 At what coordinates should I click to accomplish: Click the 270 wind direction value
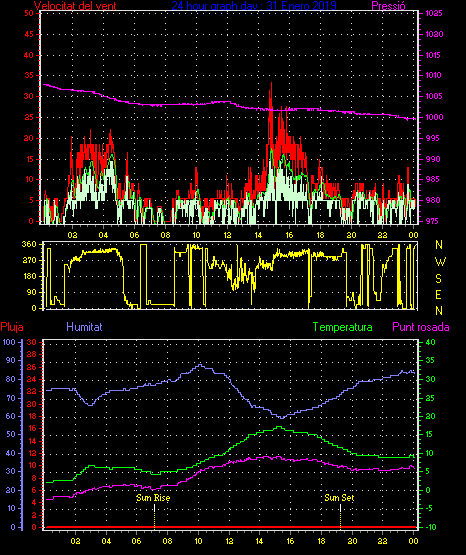click(x=29, y=261)
